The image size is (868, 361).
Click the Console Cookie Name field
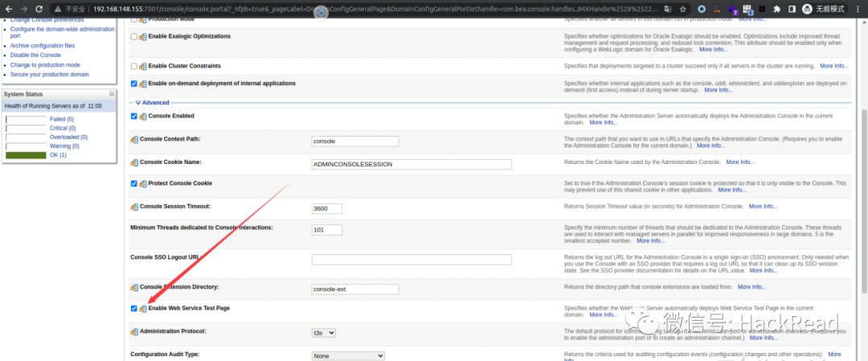(x=411, y=165)
